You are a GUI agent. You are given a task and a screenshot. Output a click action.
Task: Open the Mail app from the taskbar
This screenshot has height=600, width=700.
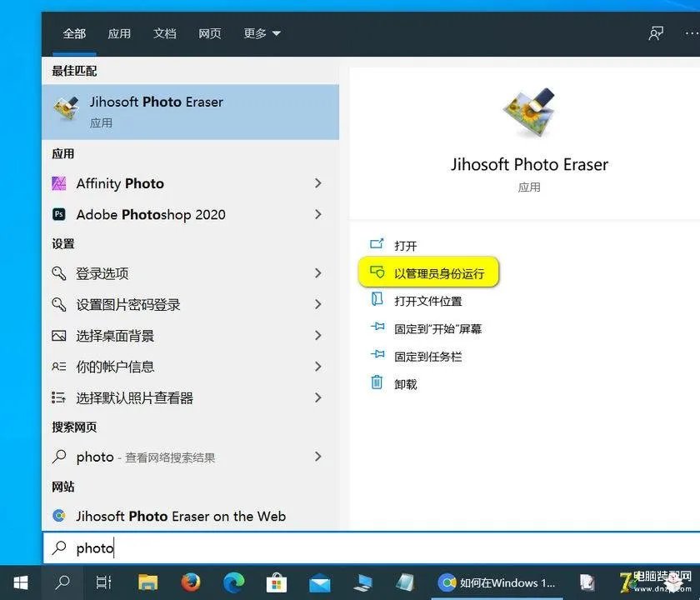click(319, 582)
